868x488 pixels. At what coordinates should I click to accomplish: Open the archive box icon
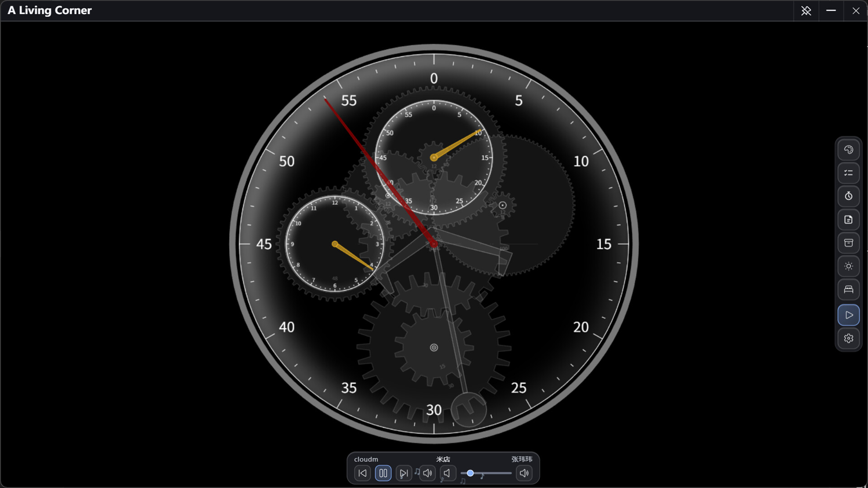coord(849,243)
